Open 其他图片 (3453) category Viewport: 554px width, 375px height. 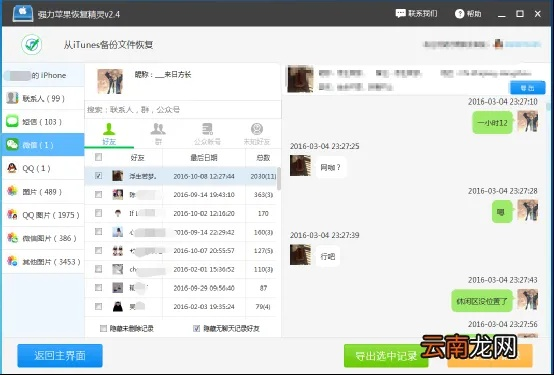click(x=43, y=262)
